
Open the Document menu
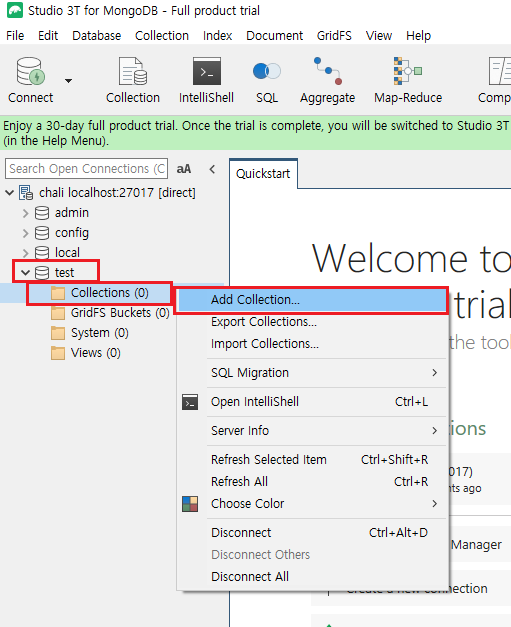point(274,36)
